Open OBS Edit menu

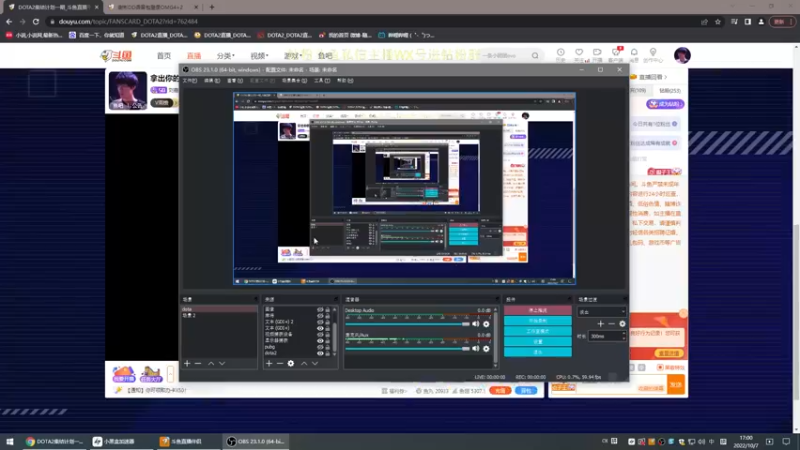(x=212, y=81)
